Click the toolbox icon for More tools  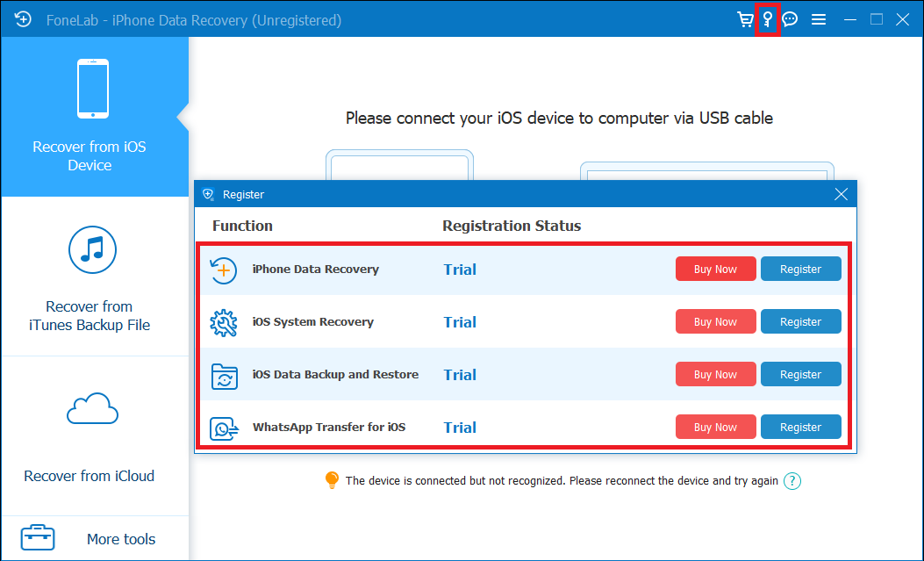click(x=38, y=537)
